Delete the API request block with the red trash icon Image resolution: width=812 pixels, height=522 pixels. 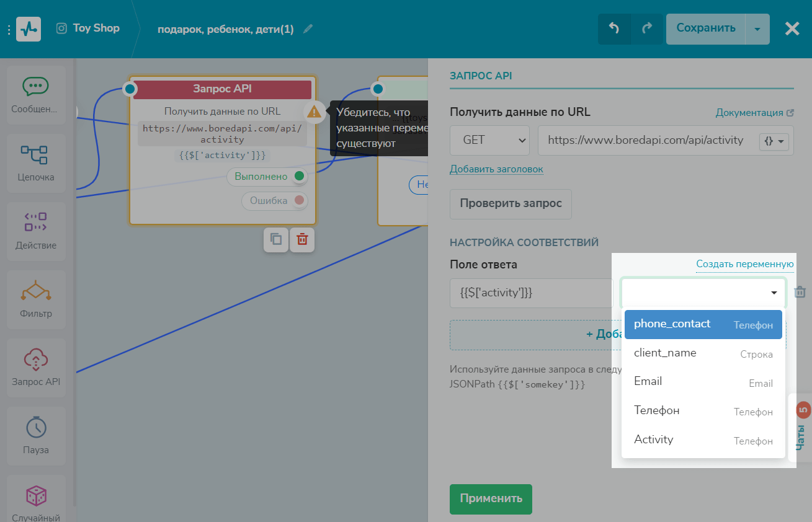point(302,240)
